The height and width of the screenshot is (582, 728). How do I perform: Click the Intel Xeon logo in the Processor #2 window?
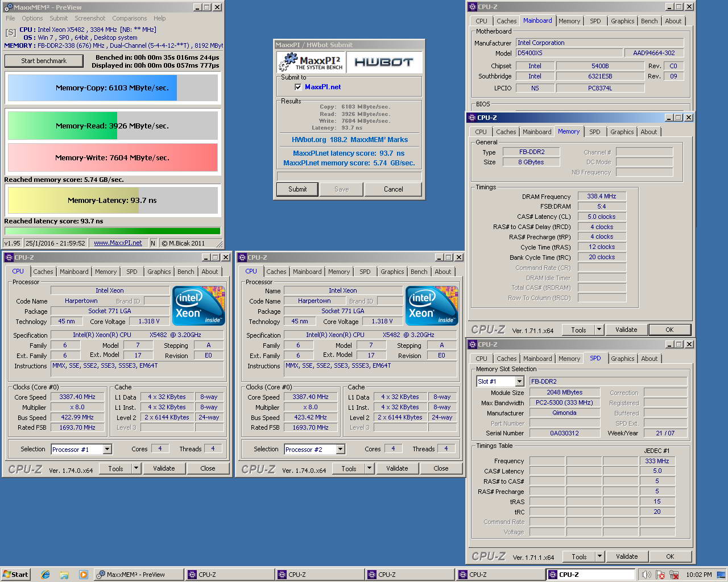tap(432, 306)
